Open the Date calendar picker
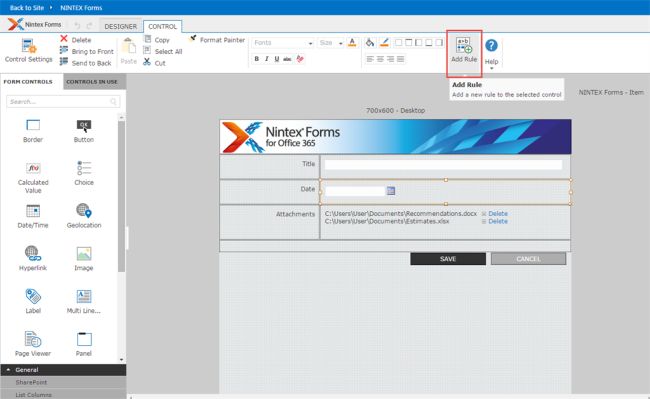The width and height of the screenshot is (650, 399). tap(390, 191)
